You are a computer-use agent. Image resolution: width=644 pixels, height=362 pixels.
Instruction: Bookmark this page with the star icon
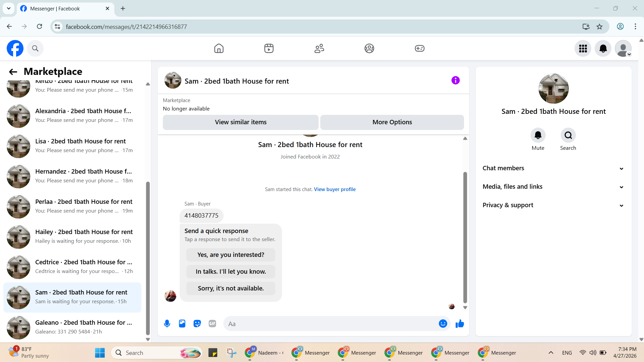(600, 27)
